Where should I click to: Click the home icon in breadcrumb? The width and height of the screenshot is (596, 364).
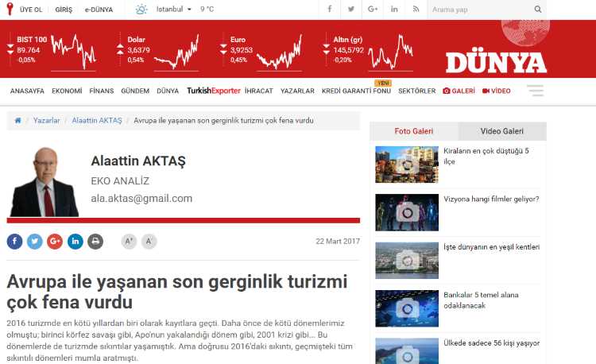17,121
